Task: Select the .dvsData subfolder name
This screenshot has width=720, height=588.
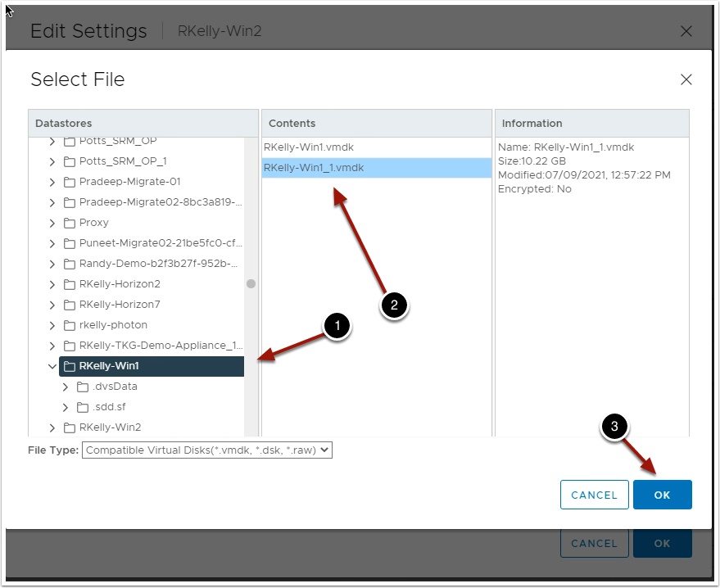Action: click(115, 387)
